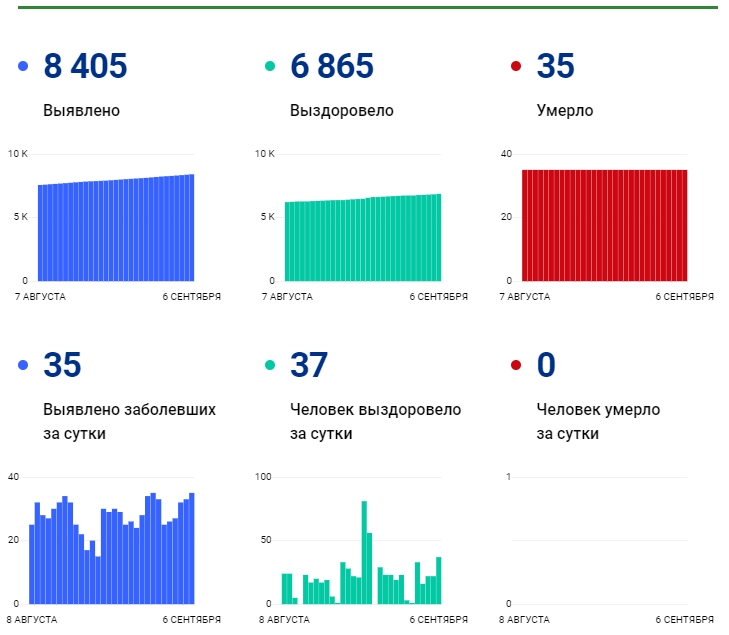Click the tallest teal bar in daily recovered chart
This screenshot has height=635, width=729.
pyautogui.click(x=364, y=553)
